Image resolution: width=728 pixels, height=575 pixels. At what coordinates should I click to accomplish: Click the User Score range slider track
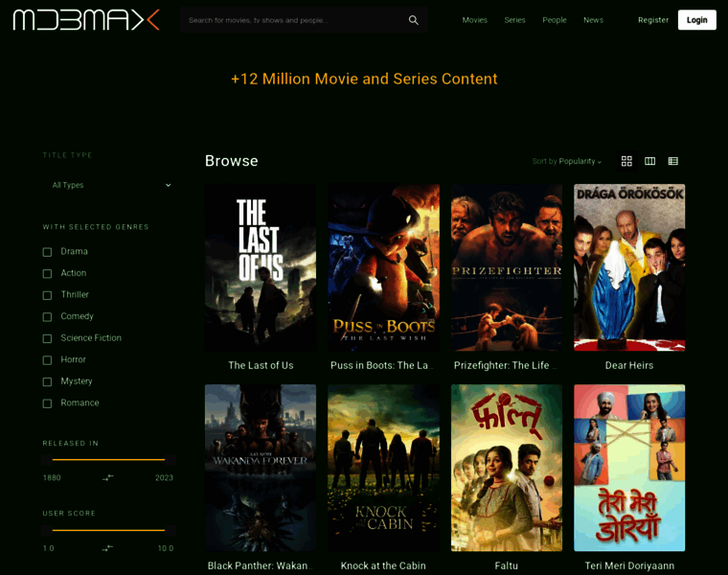click(108, 530)
